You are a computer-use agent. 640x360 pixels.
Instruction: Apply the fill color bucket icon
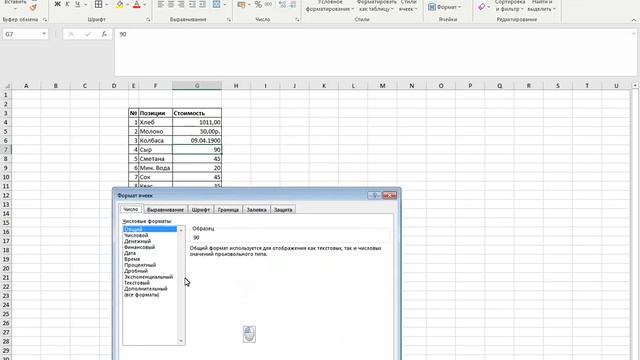tap(120, 4)
